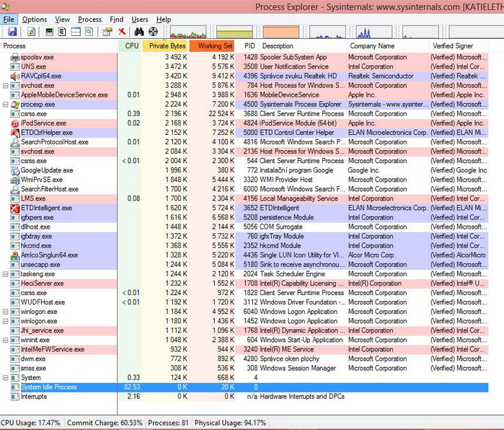This screenshot has width=504, height=430.
Task: Click the icon beside WmiPrvSE.exe
Action: (x=15, y=180)
